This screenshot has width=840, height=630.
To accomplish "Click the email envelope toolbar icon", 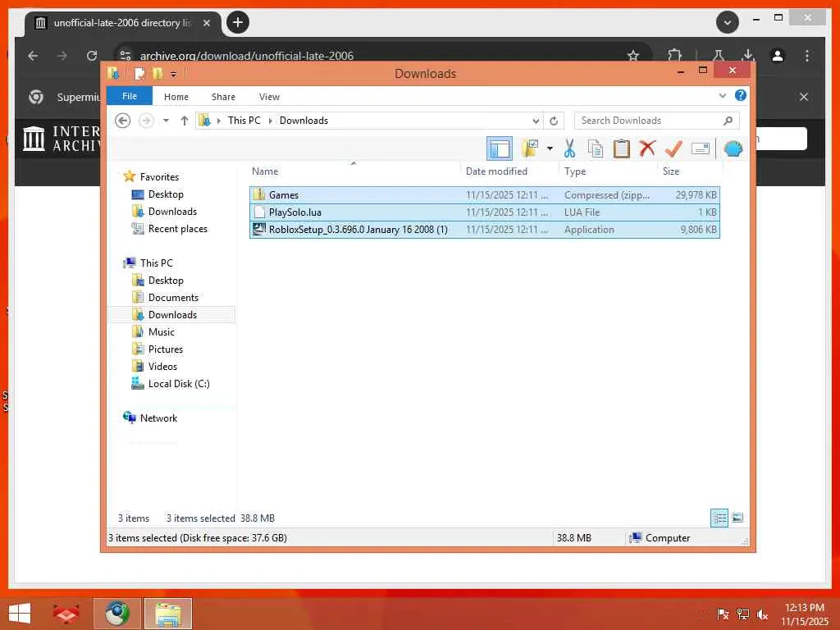I will point(701,148).
